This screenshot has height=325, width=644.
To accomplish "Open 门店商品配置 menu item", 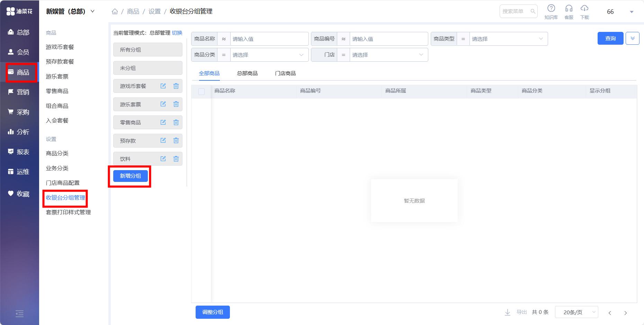I will (63, 183).
